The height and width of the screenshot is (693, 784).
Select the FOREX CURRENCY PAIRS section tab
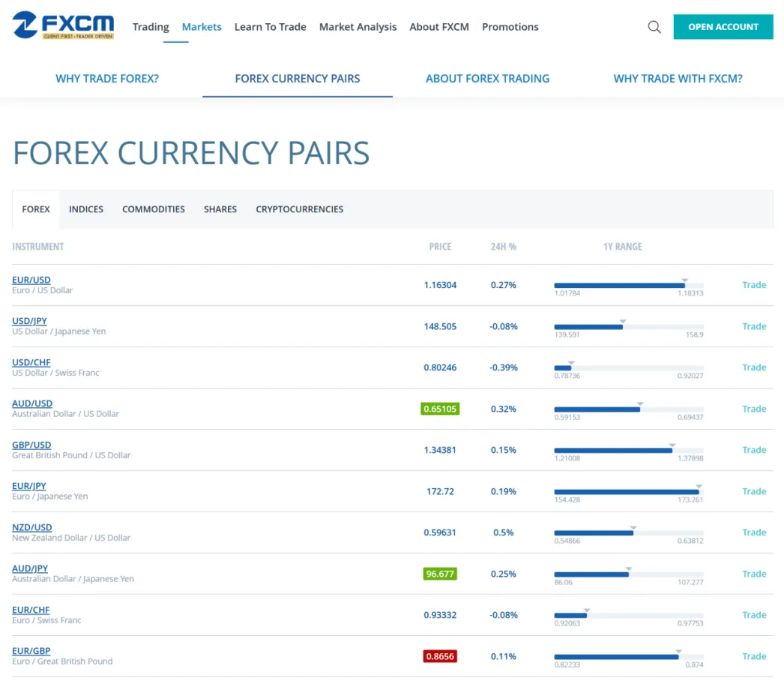tap(298, 79)
